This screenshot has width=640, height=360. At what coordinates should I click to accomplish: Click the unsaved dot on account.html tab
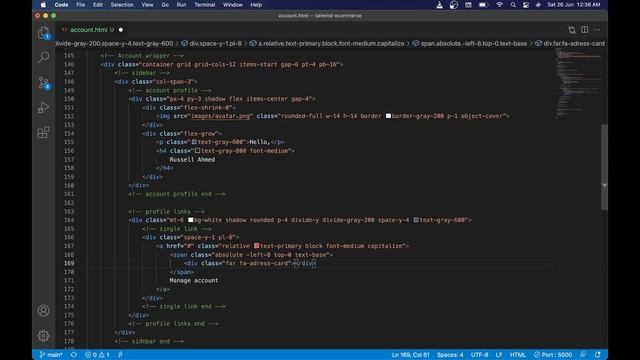[120, 30]
